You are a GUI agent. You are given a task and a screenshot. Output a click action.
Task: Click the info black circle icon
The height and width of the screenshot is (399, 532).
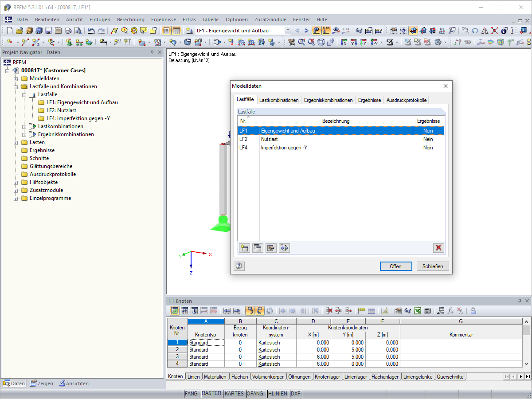tap(505, 31)
